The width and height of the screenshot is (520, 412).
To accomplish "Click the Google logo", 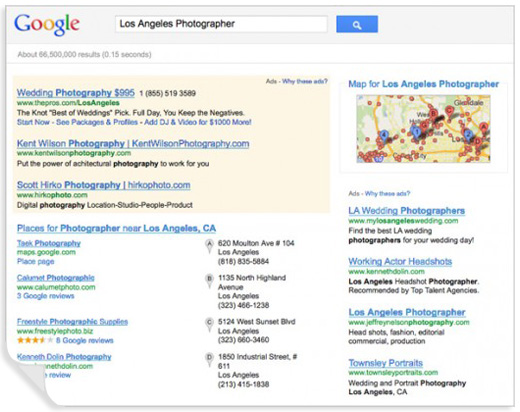I will 47,24.
